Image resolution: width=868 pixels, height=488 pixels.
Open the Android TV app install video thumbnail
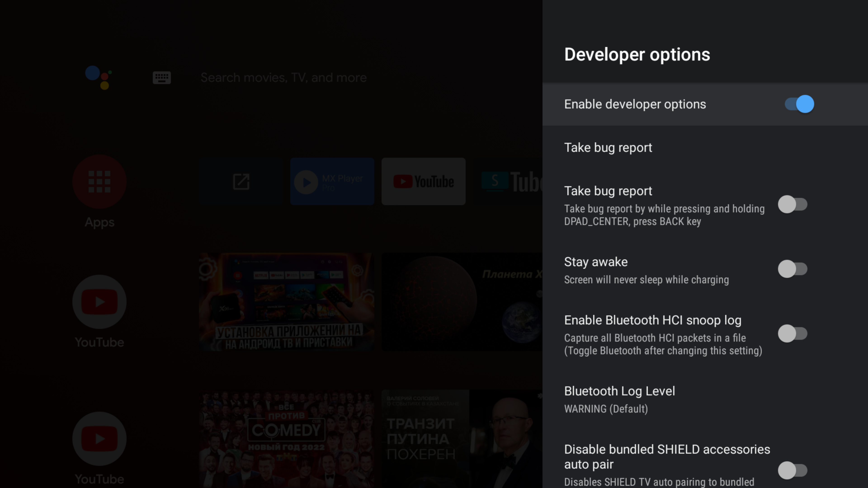pyautogui.click(x=286, y=302)
